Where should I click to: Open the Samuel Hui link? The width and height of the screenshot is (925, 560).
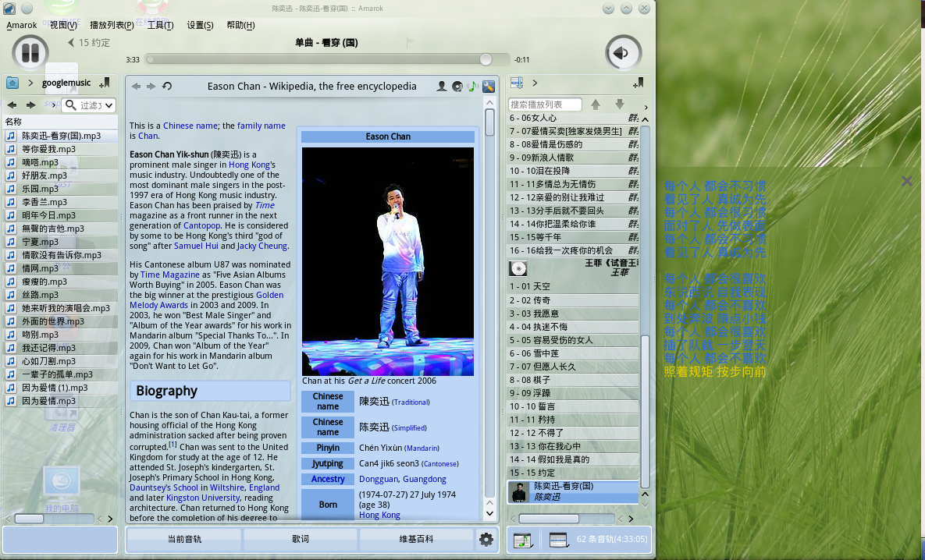[x=196, y=246]
